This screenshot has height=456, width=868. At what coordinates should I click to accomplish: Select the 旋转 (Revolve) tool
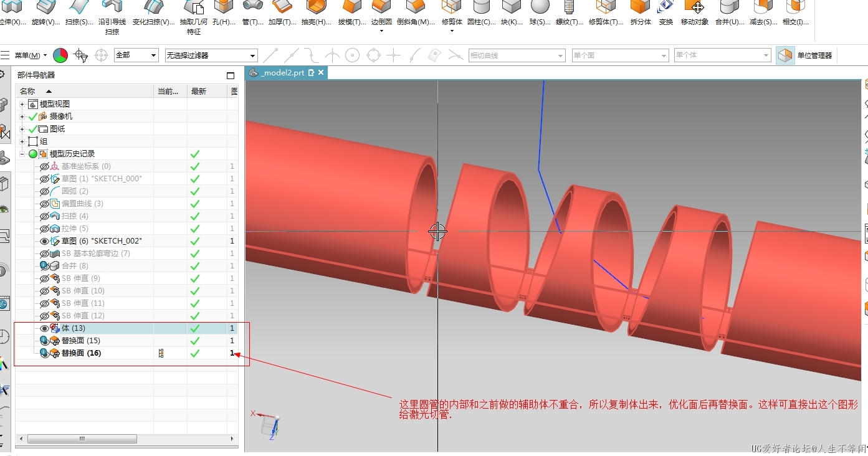(45, 14)
